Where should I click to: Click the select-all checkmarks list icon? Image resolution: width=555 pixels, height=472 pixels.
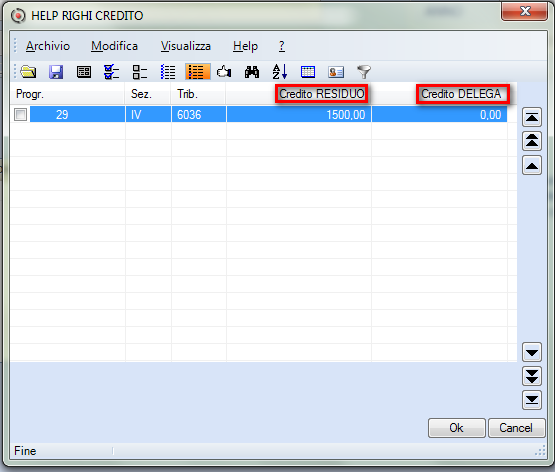point(111,72)
